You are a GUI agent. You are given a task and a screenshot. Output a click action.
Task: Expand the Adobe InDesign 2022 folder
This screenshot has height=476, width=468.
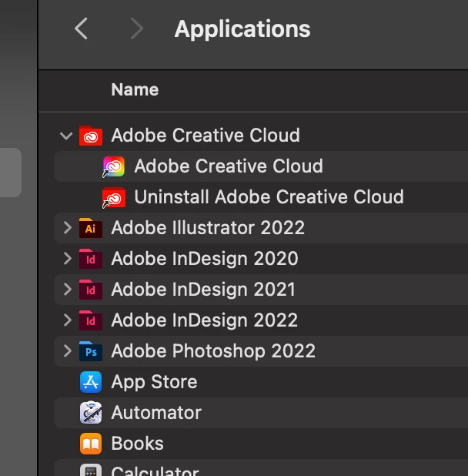pyautogui.click(x=67, y=320)
